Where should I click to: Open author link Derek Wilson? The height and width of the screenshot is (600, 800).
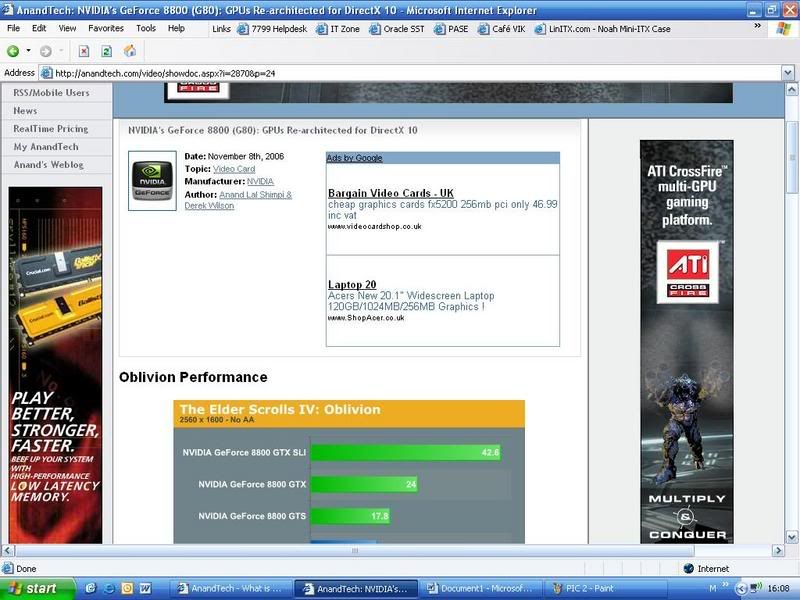tap(209, 206)
